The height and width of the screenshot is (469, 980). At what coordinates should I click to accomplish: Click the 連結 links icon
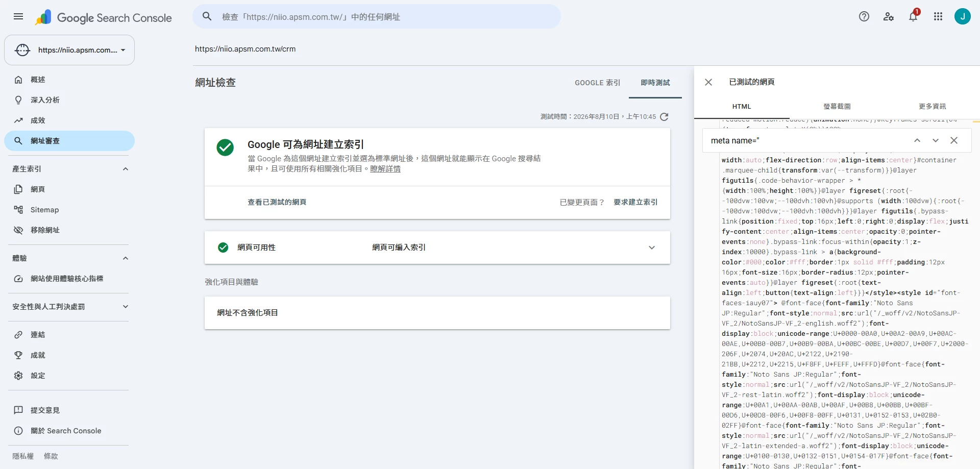click(x=18, y=335)
